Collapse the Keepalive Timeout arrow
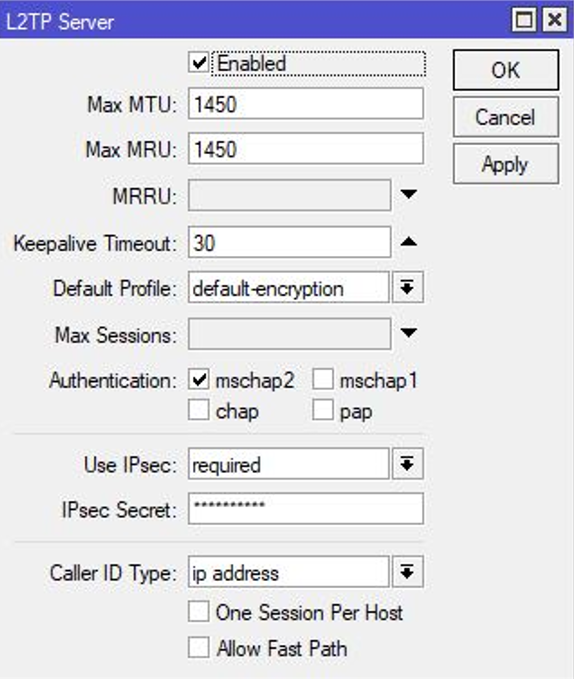 click(409, 242)
